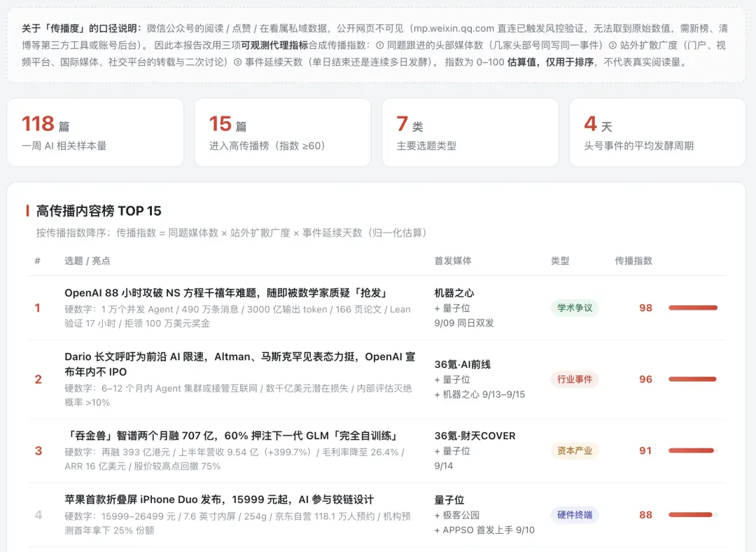756x552 pixels.
Task: Click the 首发媒体 column header
Action: pos(453,261)
